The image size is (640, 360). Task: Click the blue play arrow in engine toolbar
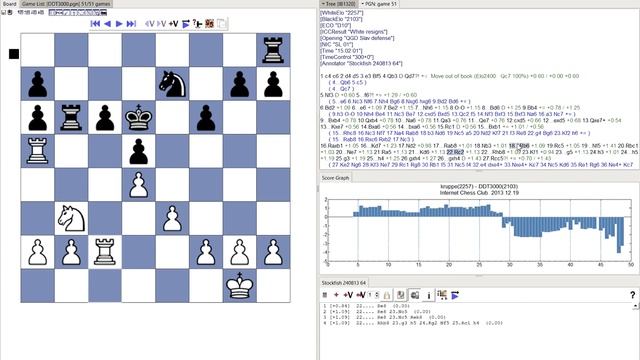coord(455,295)
